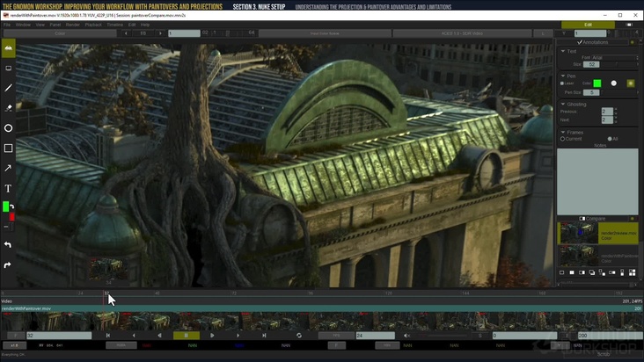
Task: Click the Ghosting Next value field
Action: 607,119
